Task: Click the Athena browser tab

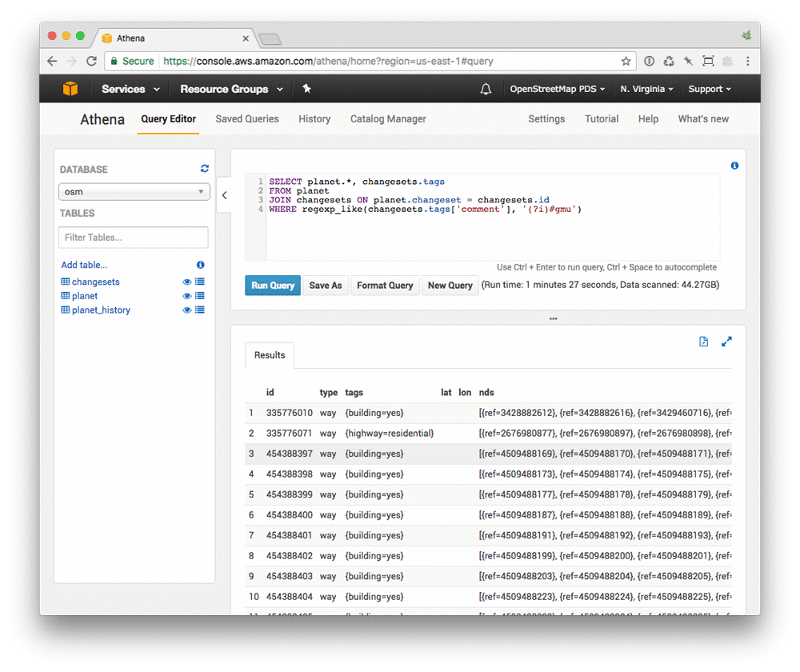Action: (x=174, y=38)
